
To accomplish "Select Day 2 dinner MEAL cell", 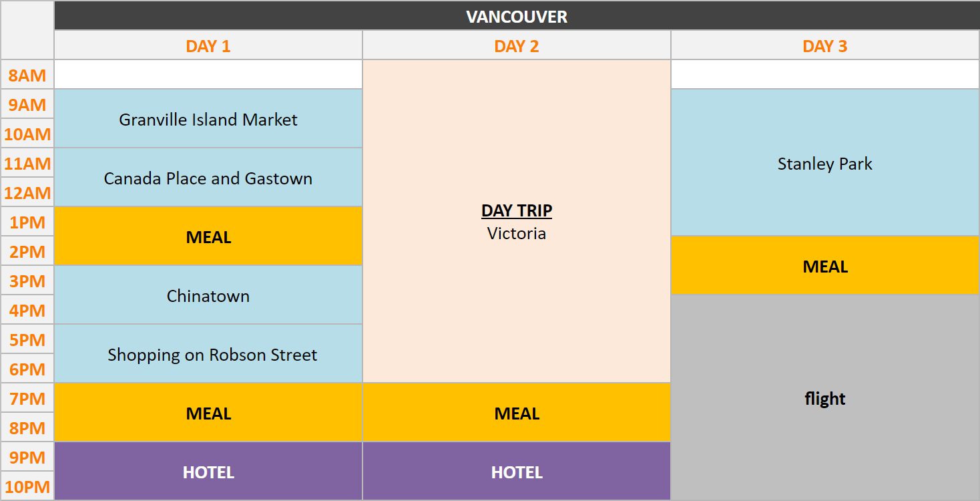I will coord(516,413).
